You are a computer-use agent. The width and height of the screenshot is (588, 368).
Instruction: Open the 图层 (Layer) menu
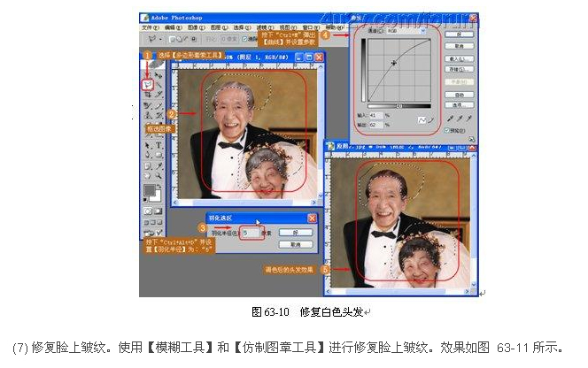pyautogui.click(x=219, y=27)
